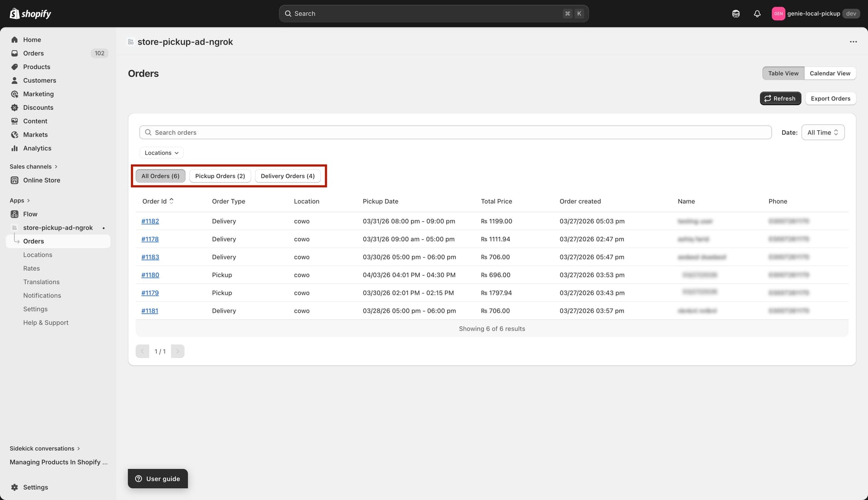Open the three-dot app menu
868x500 pixels.
pyautogui.click(x=853, y=42)
